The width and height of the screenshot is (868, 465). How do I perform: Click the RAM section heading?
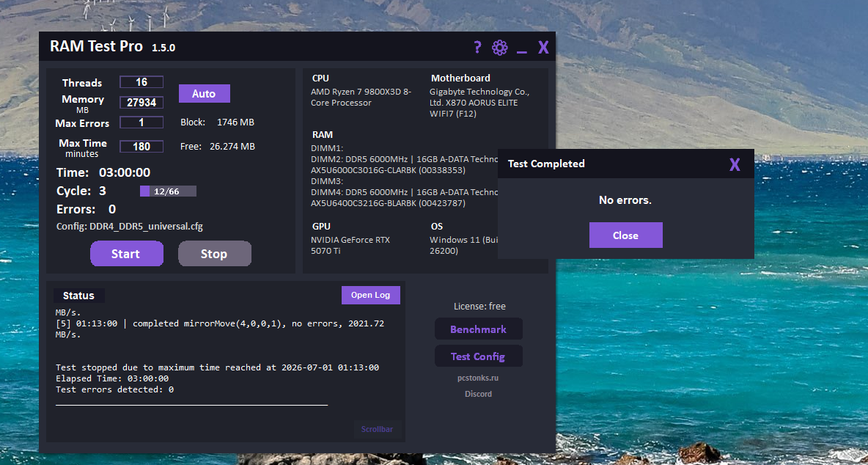[322, 134]
